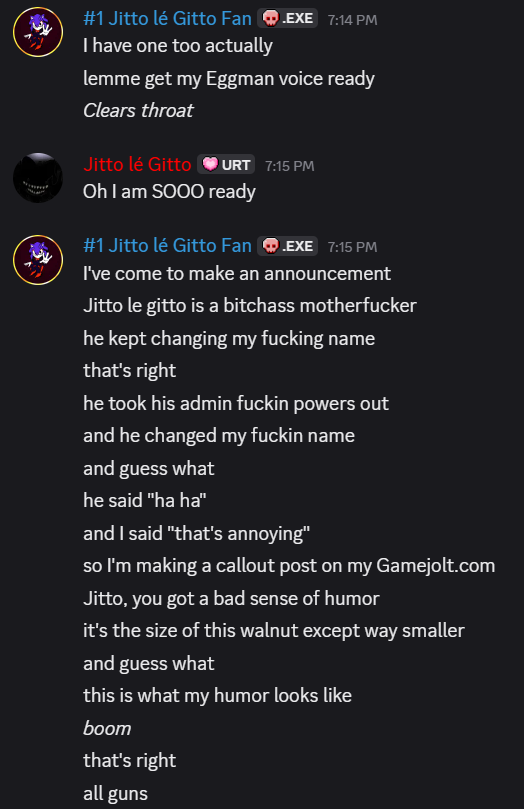The image size is (524, 809).
Task: Open the lower Sonic avatar at 7:15 PM
Action: tap(38, 260)
